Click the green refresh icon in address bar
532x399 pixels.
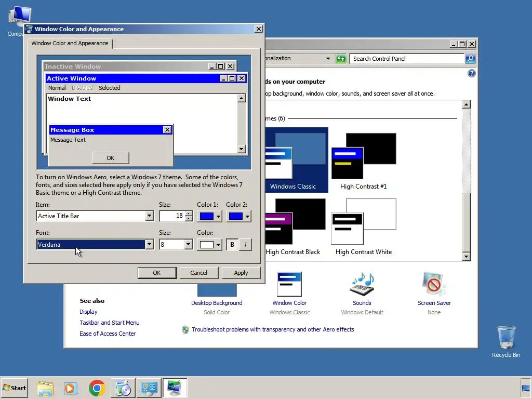click(341, 59)
